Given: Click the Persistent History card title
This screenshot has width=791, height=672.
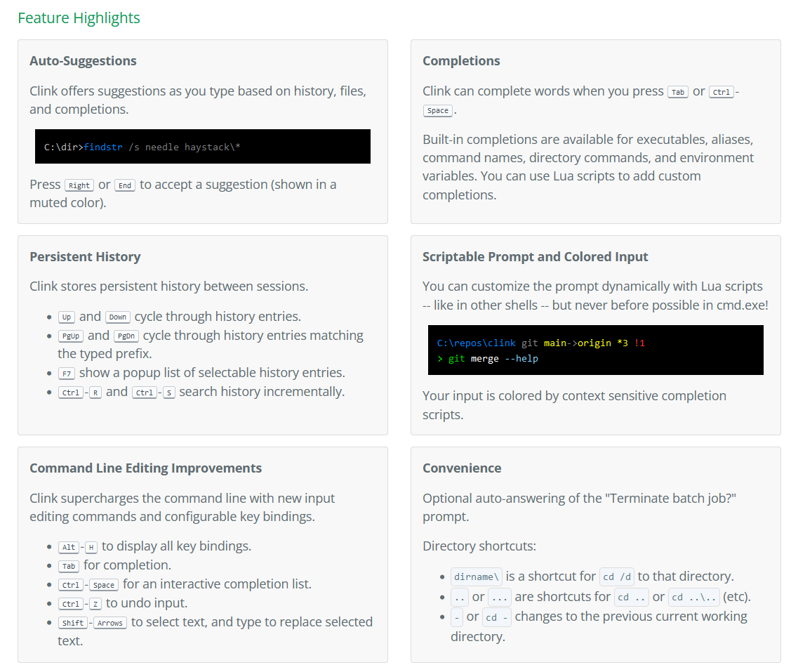Looking at the screenshot, I should tap(85, 257).
